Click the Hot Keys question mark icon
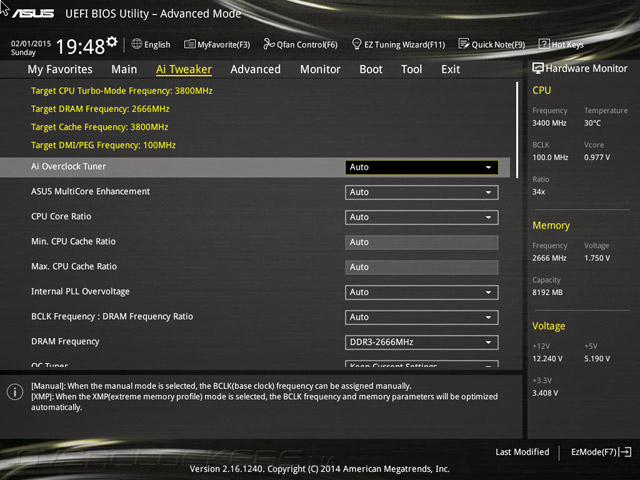Screen dimensions: 640x480 point(544,44)
